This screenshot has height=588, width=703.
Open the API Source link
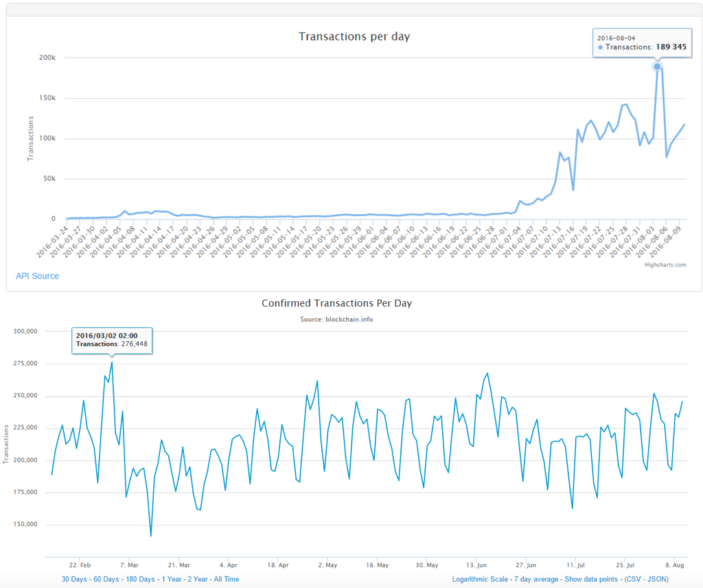[37, 276]
